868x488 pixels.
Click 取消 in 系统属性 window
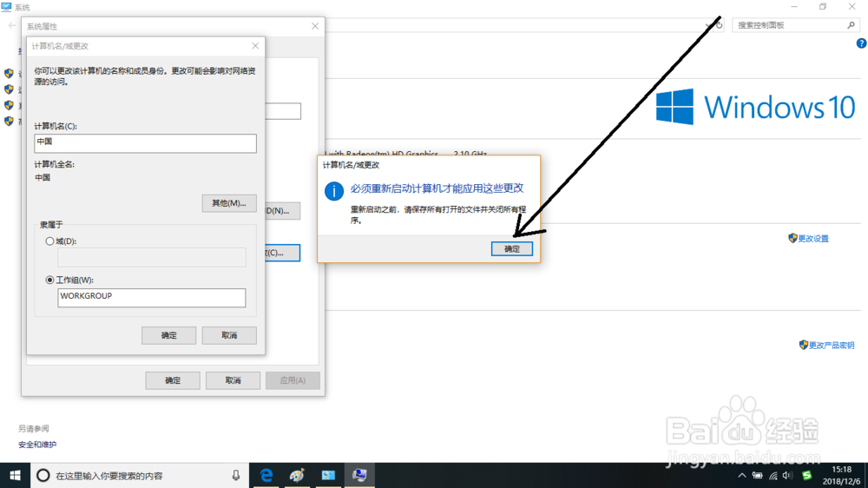[x=233, y=380]
